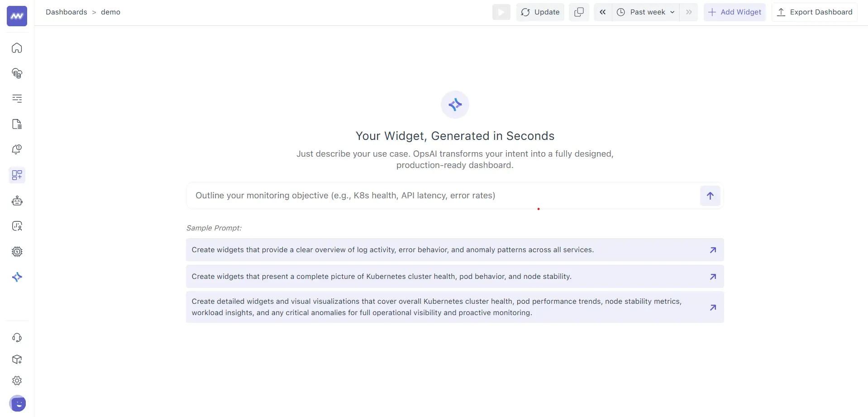The image size is (868, 417).
Task: Click the duplicate dashboard copy icon
Action: point(579,12)
